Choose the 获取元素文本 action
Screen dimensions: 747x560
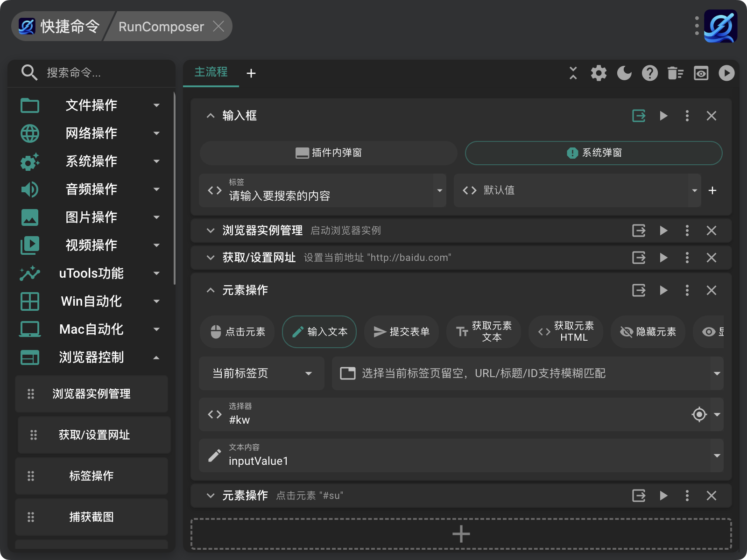click(484, 332)
